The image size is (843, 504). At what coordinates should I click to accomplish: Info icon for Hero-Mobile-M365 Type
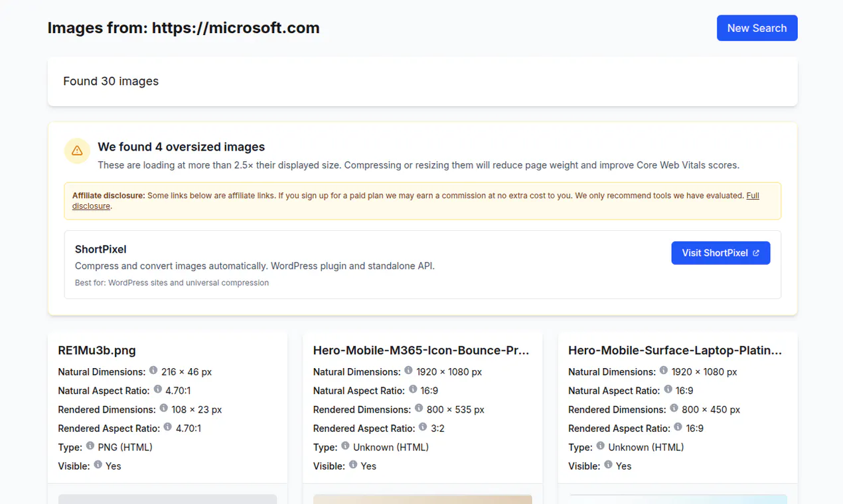[345, 446]
